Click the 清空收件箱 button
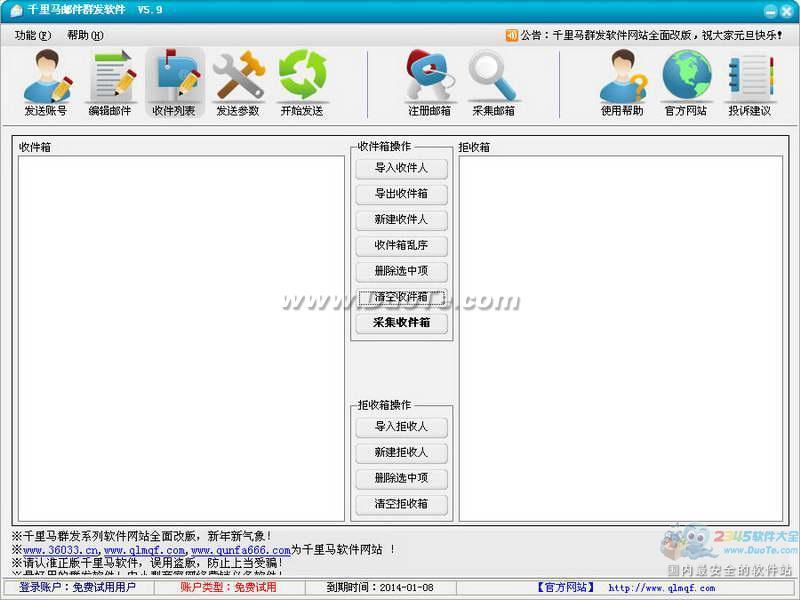 coord(402,297)
